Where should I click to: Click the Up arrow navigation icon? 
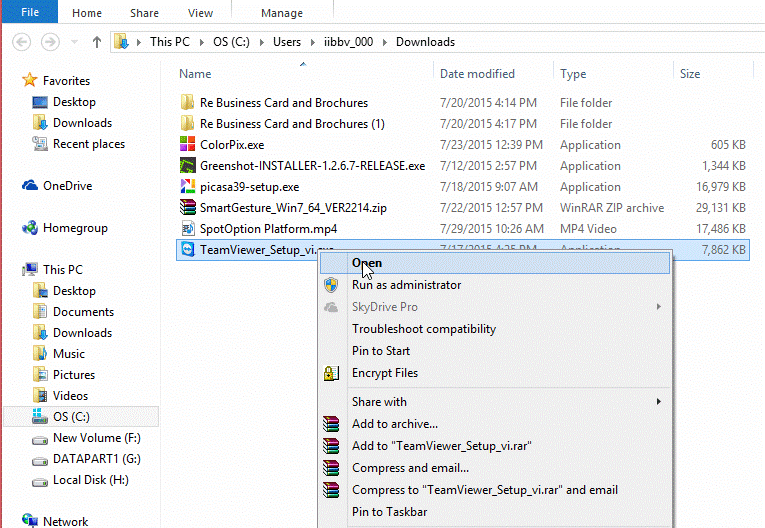coord(96,42)
